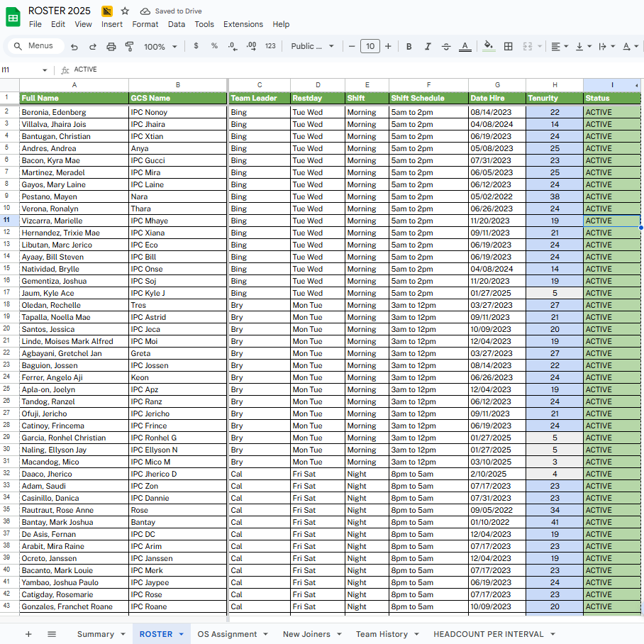Screen dimensions: 644x644
Task: Format selection as currency
Action: tap(196, 46)
